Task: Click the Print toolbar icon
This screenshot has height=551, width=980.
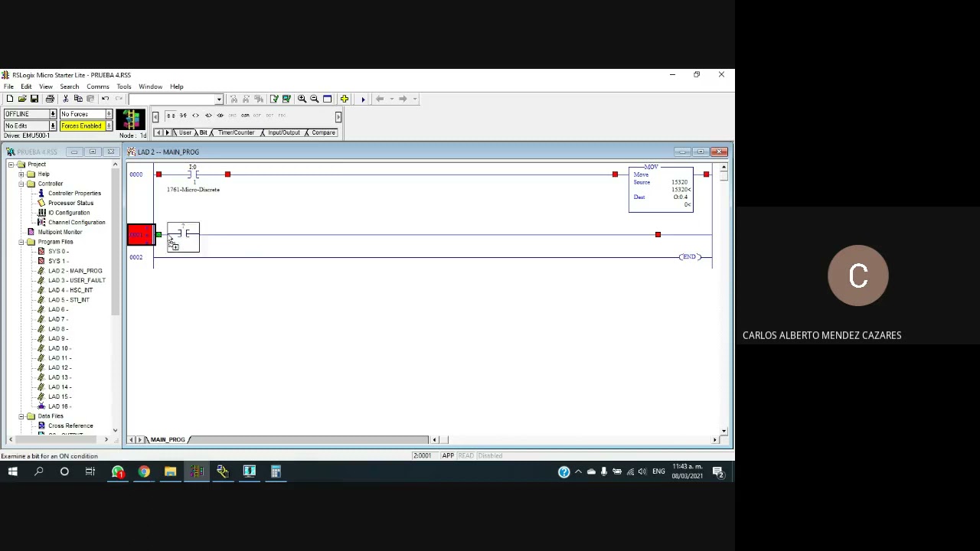Action: 50,99
